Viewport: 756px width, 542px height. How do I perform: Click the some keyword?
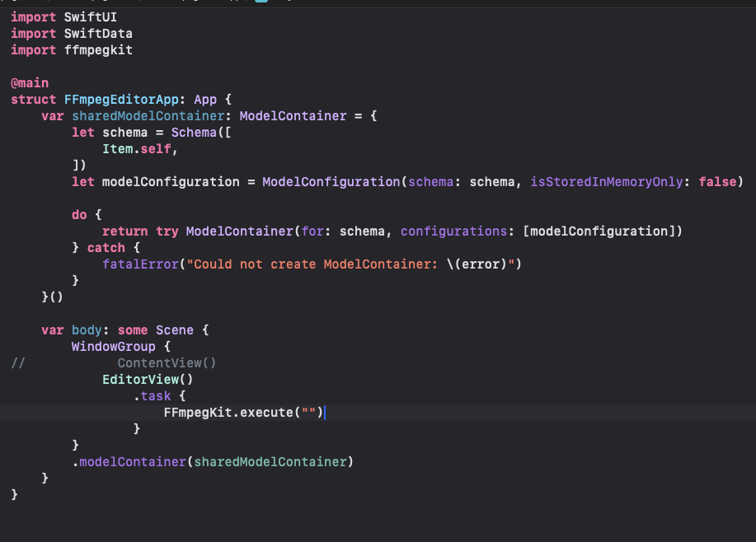[133, 330]
